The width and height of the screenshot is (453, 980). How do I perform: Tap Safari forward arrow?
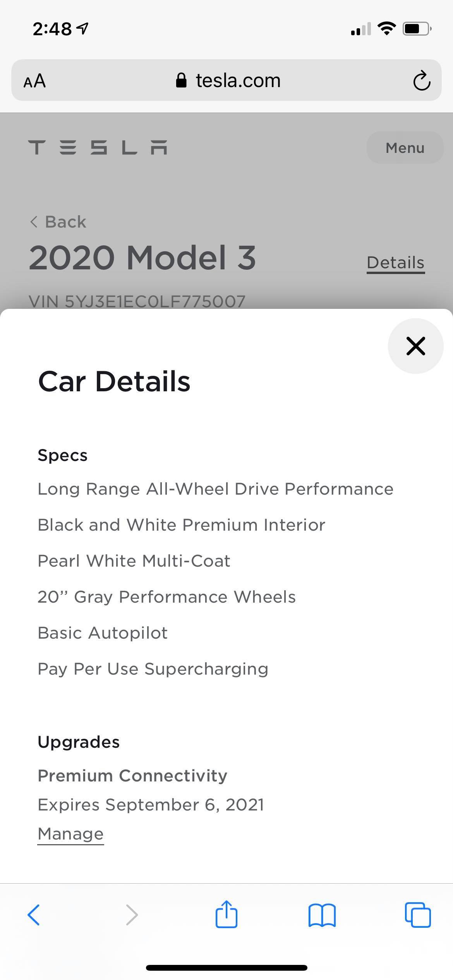click(132, 915)
